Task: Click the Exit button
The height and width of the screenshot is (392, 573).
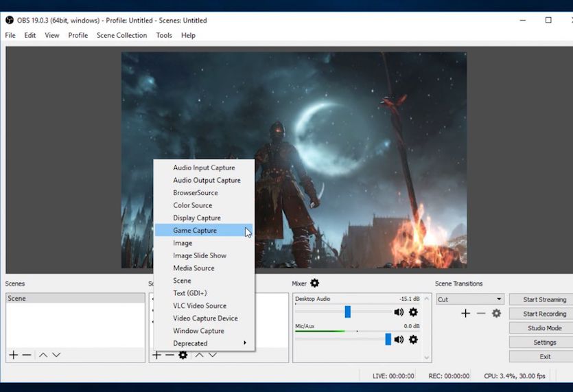Action: (541, 356)
